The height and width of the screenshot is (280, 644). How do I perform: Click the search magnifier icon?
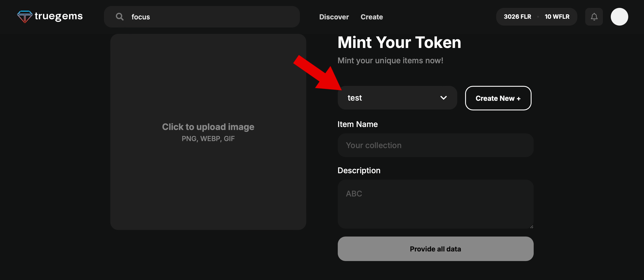119,17
